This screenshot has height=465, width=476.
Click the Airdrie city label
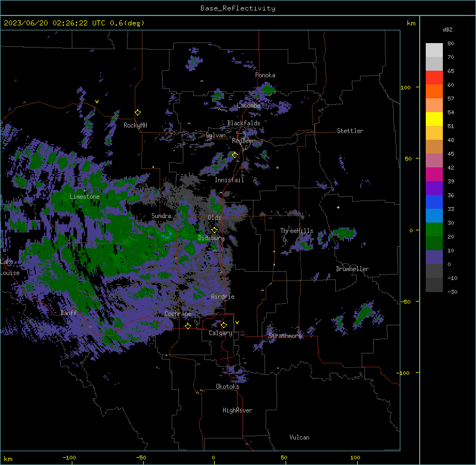tap(223, 297)
